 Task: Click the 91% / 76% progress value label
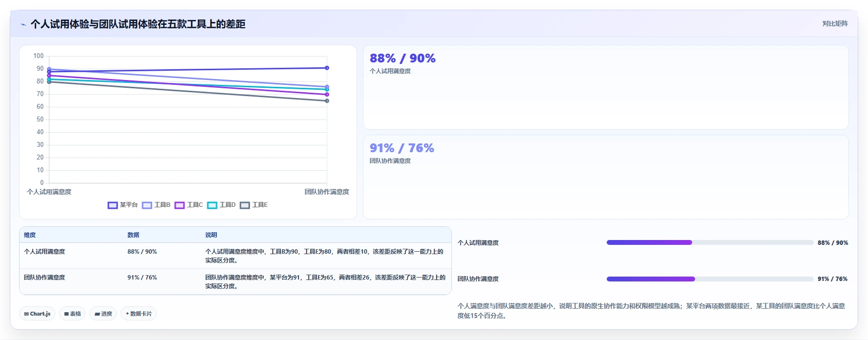point(833,279)
